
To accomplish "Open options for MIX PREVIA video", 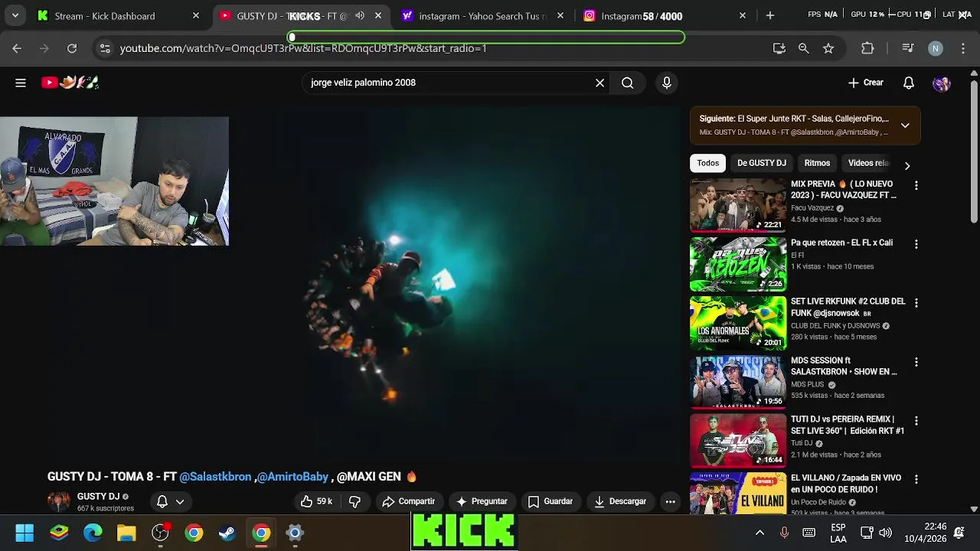I will [x=916, y=185].
